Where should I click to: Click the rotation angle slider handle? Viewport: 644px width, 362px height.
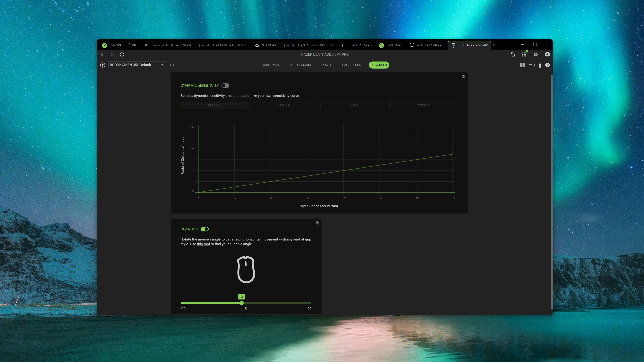[x=241, y=303]
